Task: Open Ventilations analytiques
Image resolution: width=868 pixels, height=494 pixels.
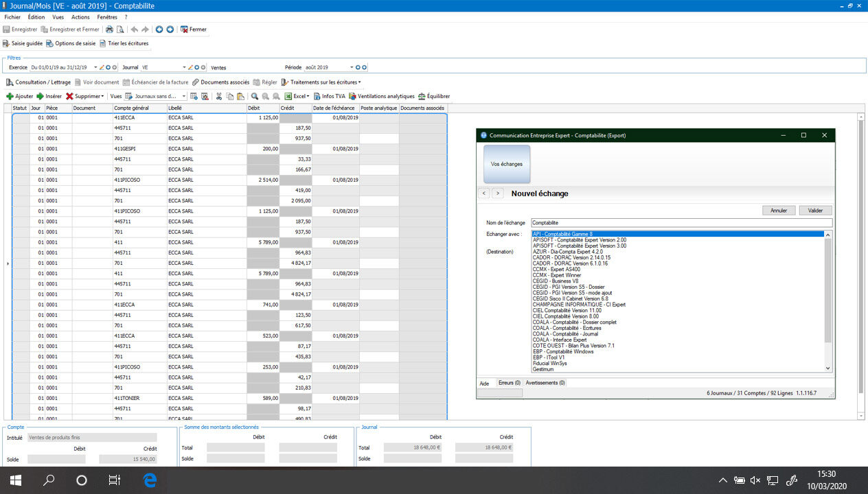Action: pyautogui.click(x=383, y=96)
